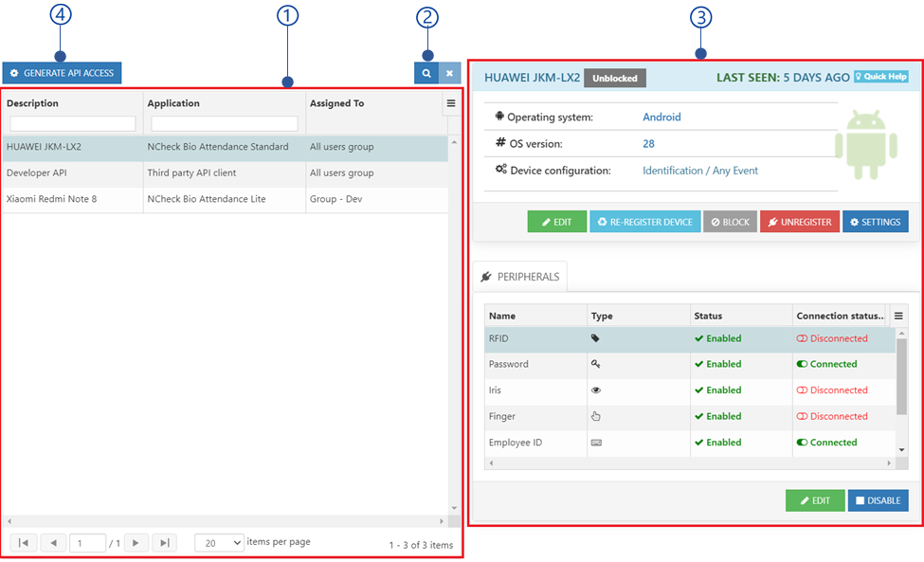Screen dimensions: 924x562
Task: Select the RFID peripheral row
Action: tap(690, 338)
